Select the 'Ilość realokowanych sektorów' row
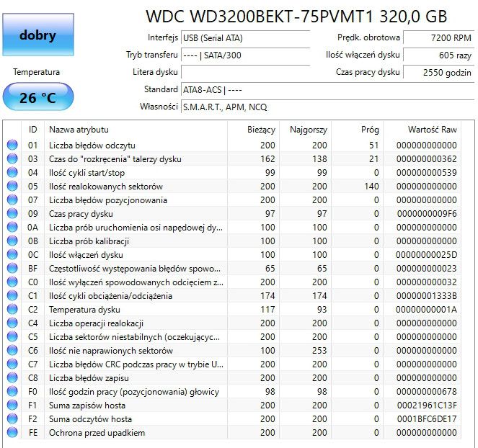Viewport: 478px width, 448px height. tap(231, 186)
